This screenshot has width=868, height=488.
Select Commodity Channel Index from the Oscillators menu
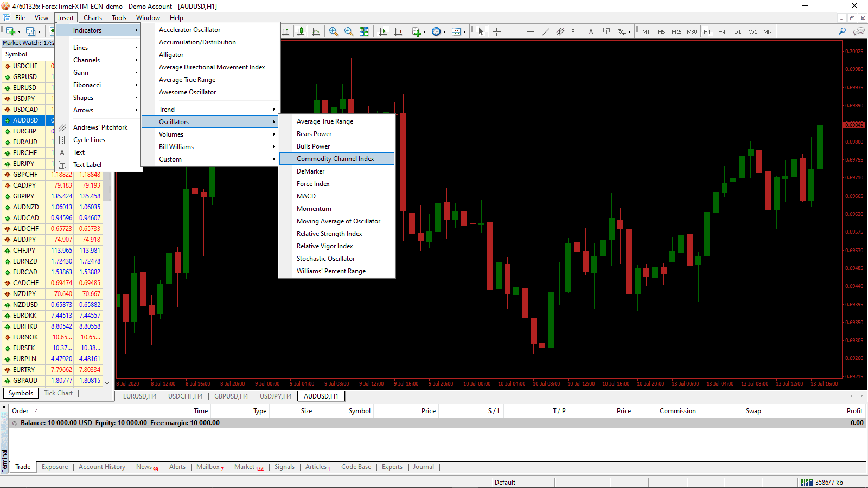pos(335,158)
